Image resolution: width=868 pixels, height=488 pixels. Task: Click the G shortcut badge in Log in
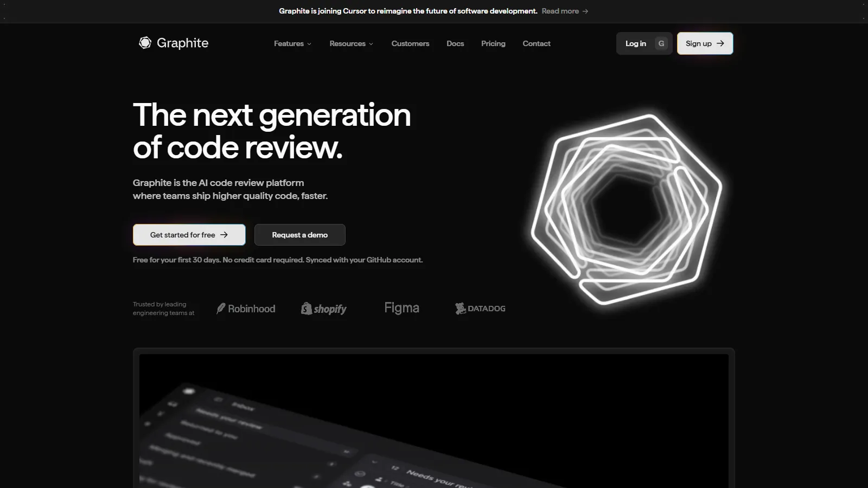coord(661,43)
